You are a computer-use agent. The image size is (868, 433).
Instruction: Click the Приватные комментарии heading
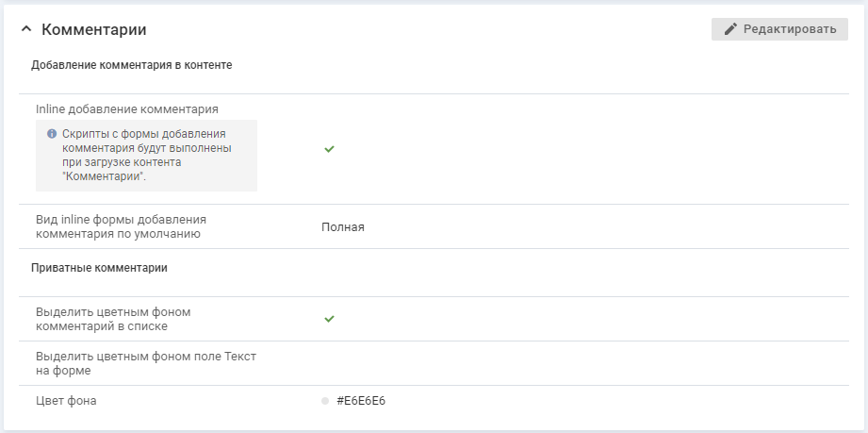click(99, 268)
